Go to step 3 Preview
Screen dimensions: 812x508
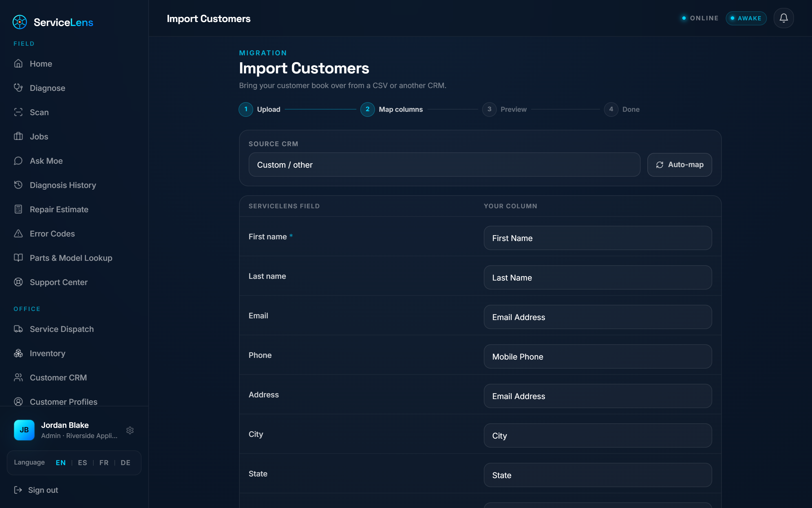click(504, 110)
